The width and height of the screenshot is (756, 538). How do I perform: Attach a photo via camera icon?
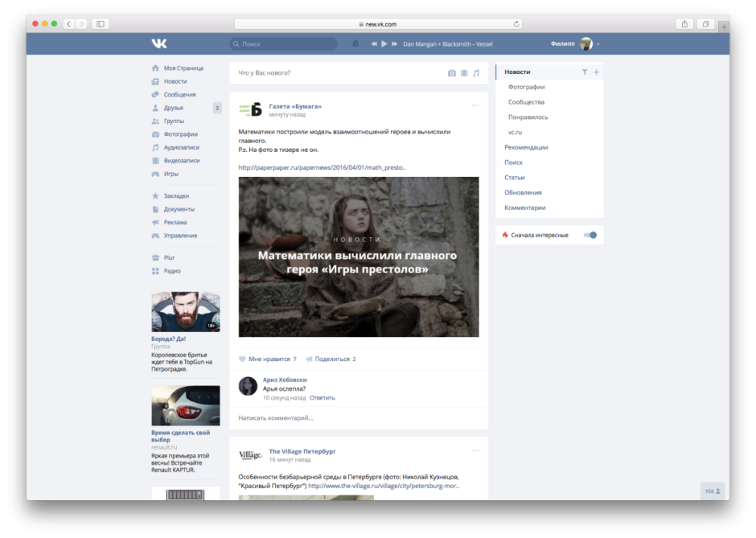[x=452, y=73]
